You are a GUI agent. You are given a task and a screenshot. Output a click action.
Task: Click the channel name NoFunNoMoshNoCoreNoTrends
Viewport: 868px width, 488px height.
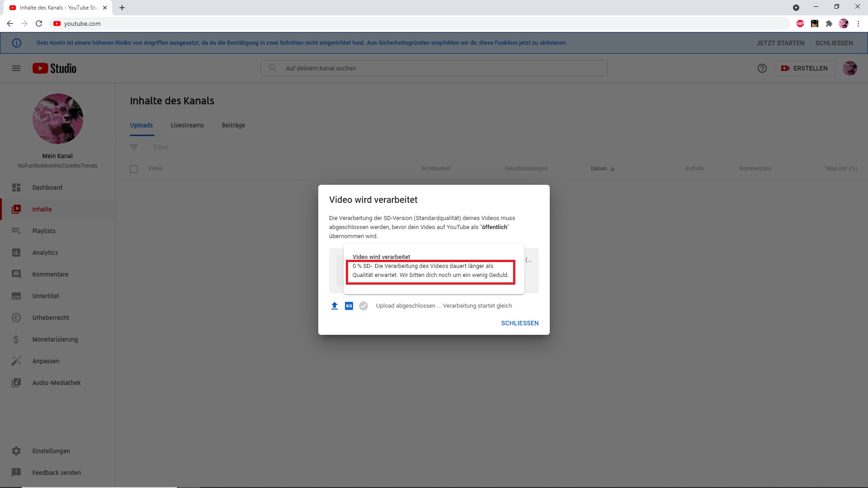coord(57,166)
